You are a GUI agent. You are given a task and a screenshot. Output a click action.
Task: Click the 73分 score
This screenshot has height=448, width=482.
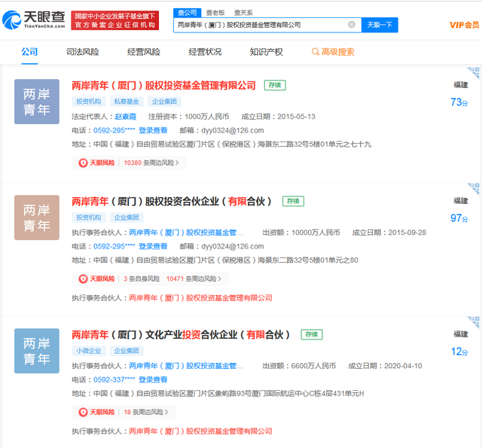pyautogui.click(x=459, y=102)
